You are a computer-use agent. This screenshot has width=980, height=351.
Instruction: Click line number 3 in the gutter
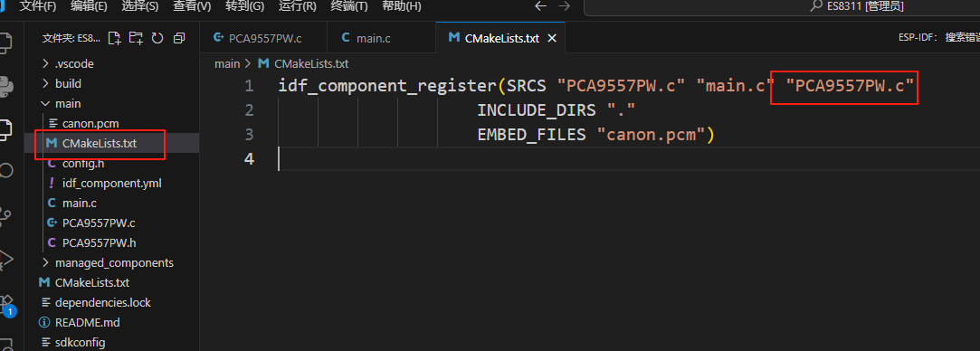click(250, 135)
